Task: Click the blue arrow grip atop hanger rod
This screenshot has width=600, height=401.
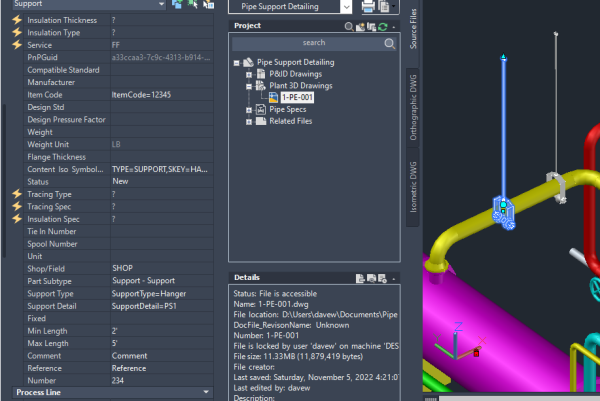Action: pos(504,57)
